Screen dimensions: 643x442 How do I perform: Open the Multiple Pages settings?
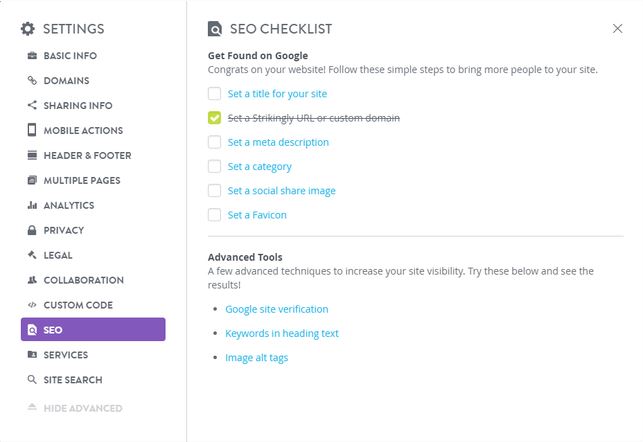pyautogui.click(x=81, y=181)
